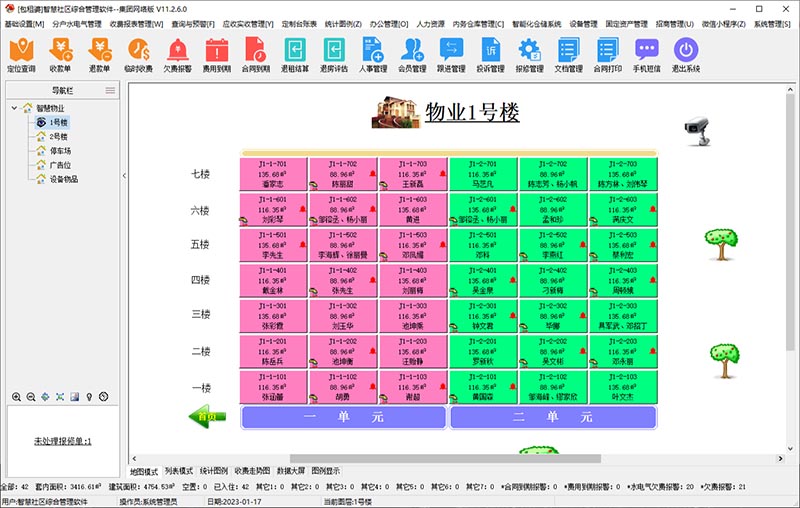Select 2号楼 in the navigation tree
800x508 pixels.
point(59,136)
